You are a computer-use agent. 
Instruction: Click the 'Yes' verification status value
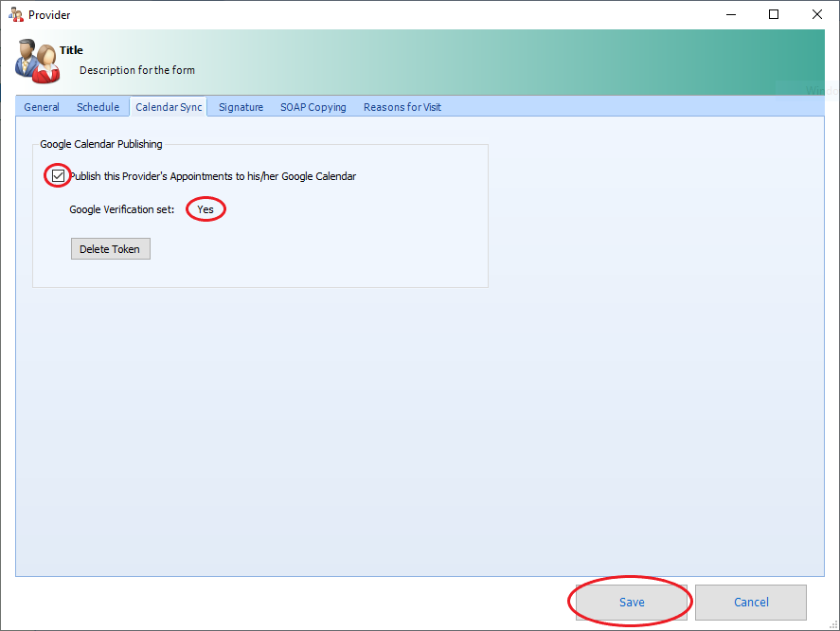pos(206,209)
